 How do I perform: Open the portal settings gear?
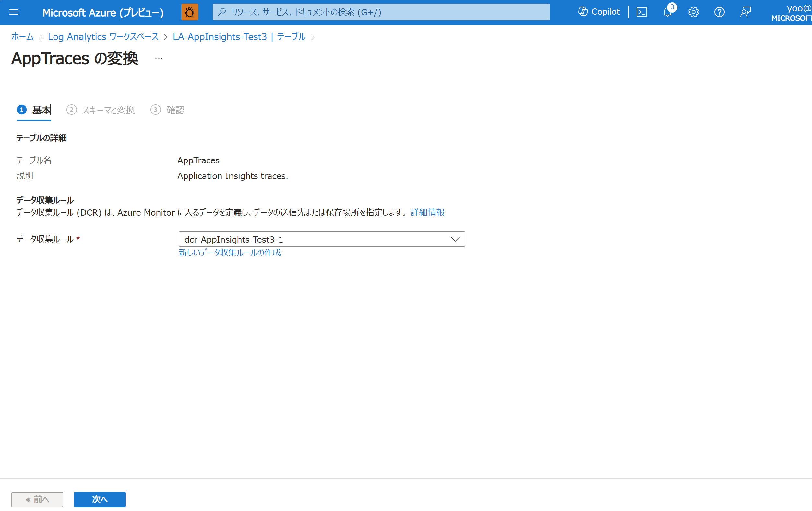point(693,12)
